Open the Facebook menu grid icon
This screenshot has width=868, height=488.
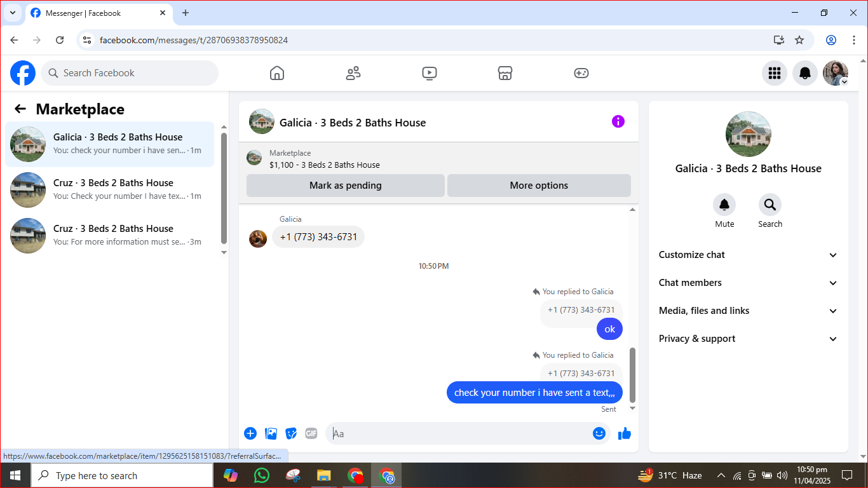coord(775,73)
